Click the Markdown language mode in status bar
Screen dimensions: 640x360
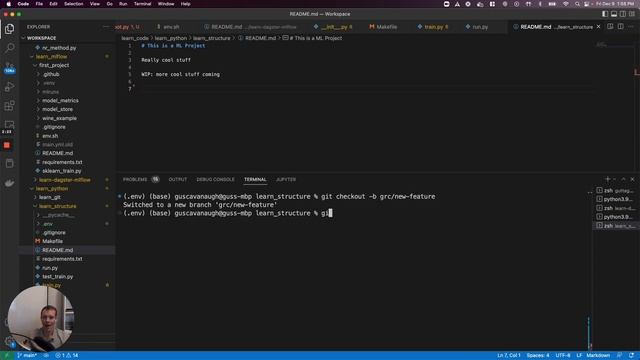pos(598,356)
